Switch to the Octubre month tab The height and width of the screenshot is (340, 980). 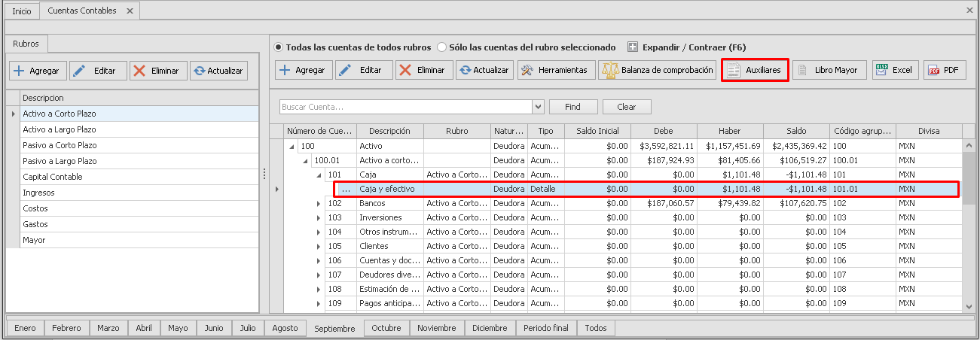click(x=386, y=328)
